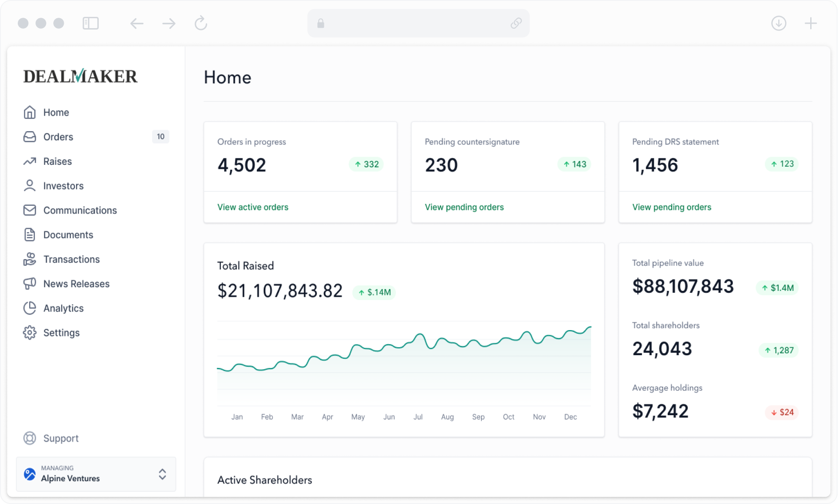Open the Communications envelope icon
The height and width of the screenshot is (504, 838).
click(30, 210)
